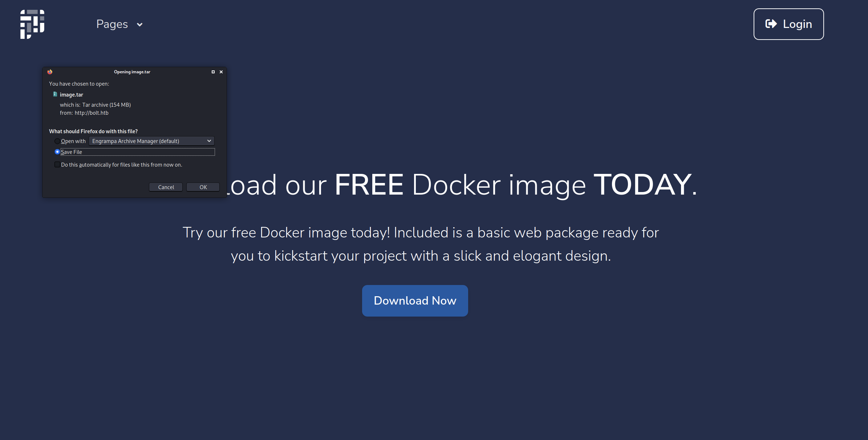This screenshot has width=868, height=440.
Task: Select the Open with radio option
Action: [57, 141]
